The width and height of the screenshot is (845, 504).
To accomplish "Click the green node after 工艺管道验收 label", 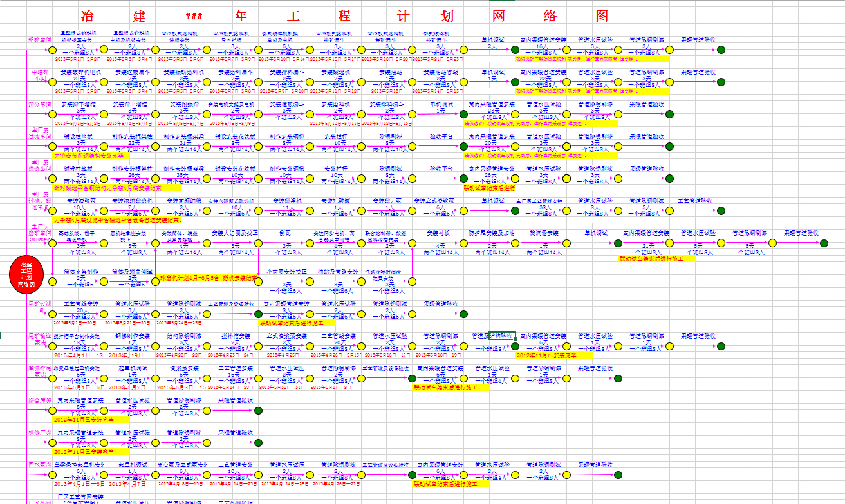I will click(721, 210).
